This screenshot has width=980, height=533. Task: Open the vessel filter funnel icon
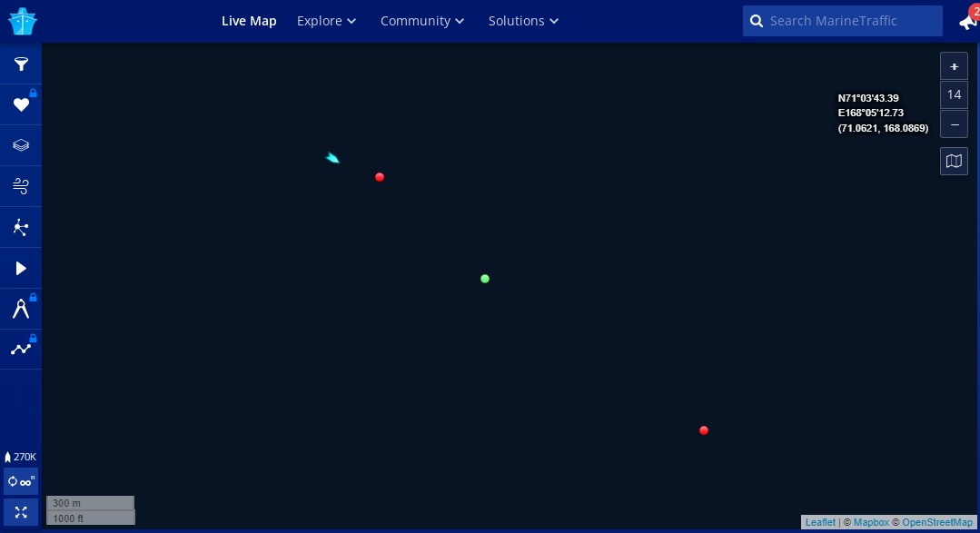pyautogui.click(x=21, y=64)
